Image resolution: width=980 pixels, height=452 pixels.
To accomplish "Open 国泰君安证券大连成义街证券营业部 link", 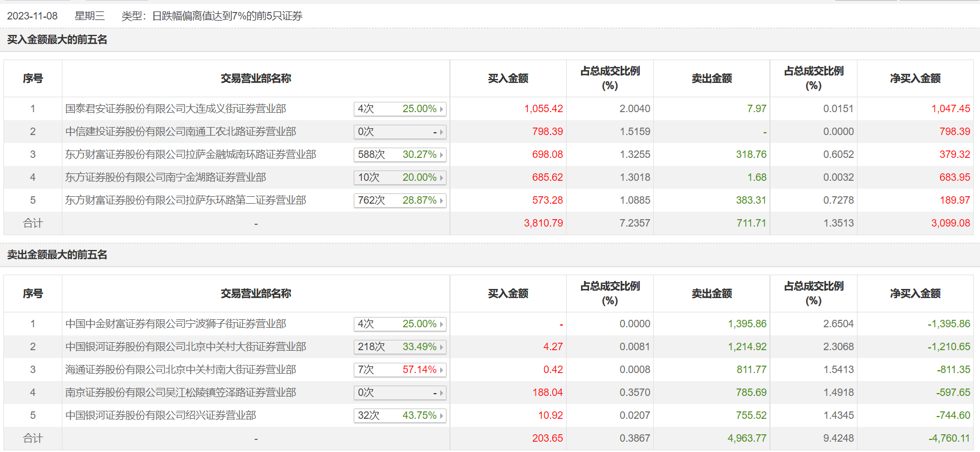I will [x=176, y=109].
